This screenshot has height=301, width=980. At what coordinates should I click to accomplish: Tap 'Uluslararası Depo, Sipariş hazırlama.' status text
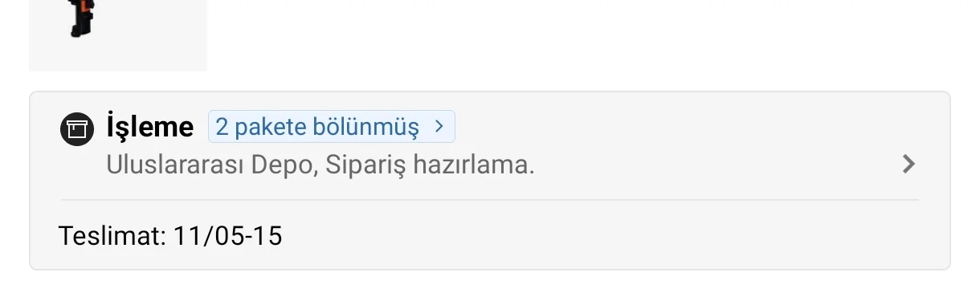320,165
